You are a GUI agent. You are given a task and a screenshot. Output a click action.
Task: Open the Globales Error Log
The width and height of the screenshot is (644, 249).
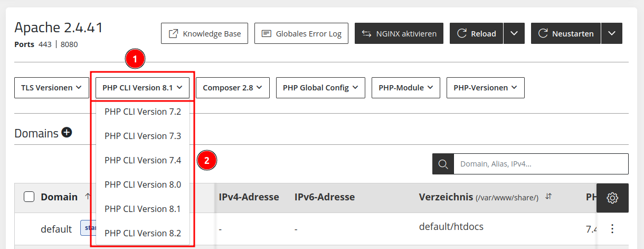point(301,33)
